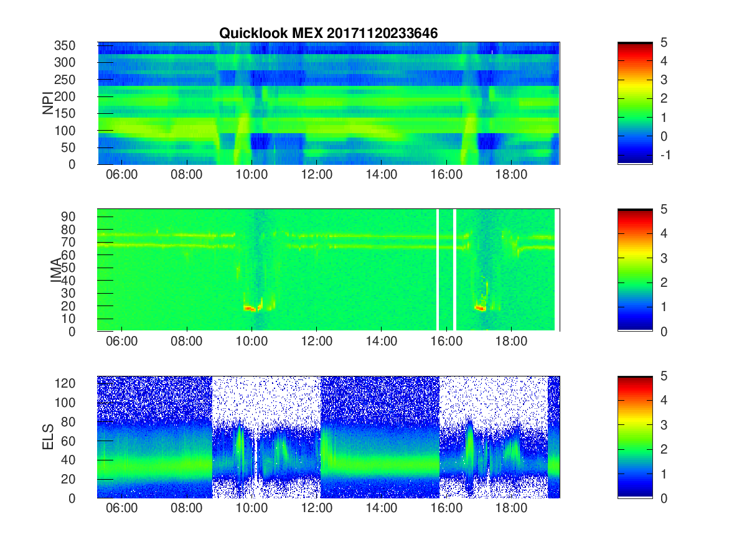Screen dimensions: 747x560
Task: Click the 14:00 tick under the NPI plot
Action: 382,175
